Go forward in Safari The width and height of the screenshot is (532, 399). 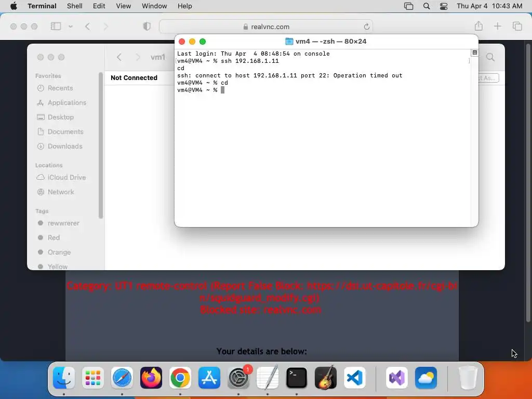click(105, 26)
